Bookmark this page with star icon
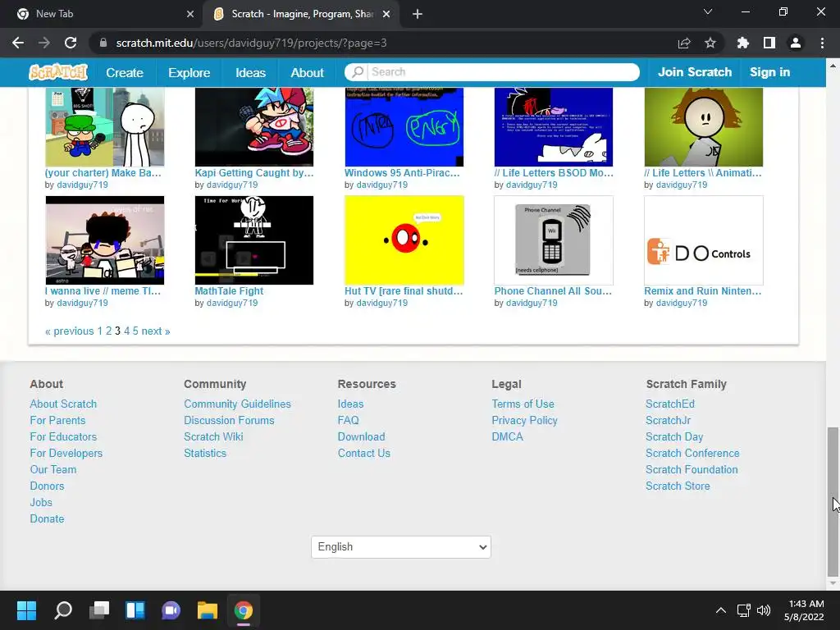 pyautogui.click(x=710, y=43)
